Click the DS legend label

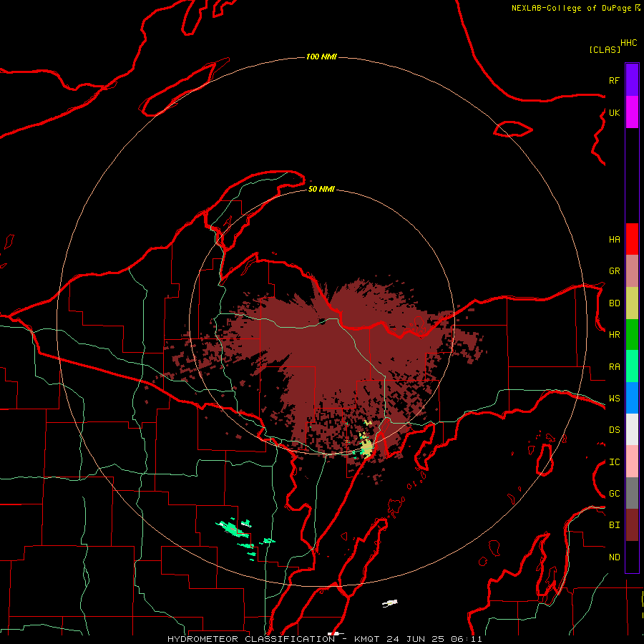[614, 430]
